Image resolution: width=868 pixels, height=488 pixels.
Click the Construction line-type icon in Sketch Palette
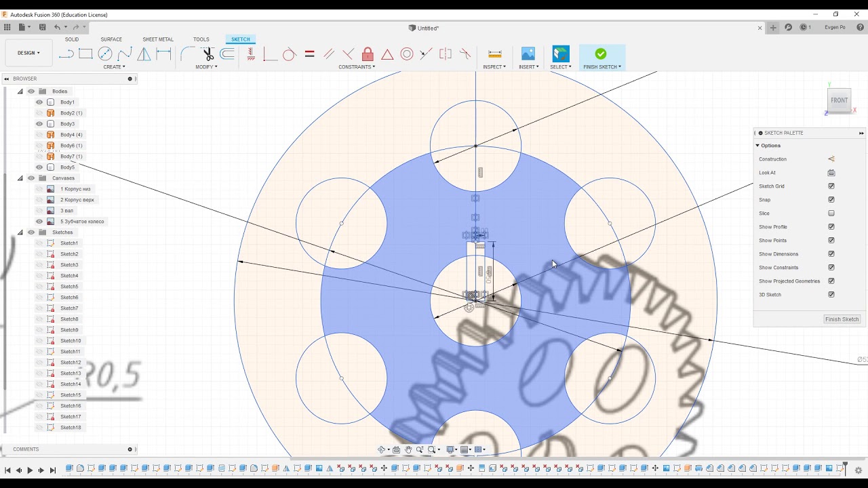tap(831, 159)
